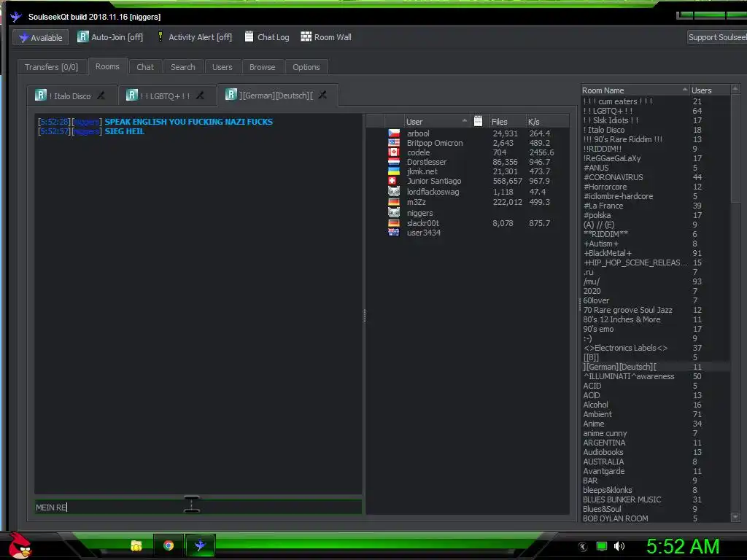Click the R icon on LGBTQ+ tab
This screenshot has width=747, height=560.
132,96
